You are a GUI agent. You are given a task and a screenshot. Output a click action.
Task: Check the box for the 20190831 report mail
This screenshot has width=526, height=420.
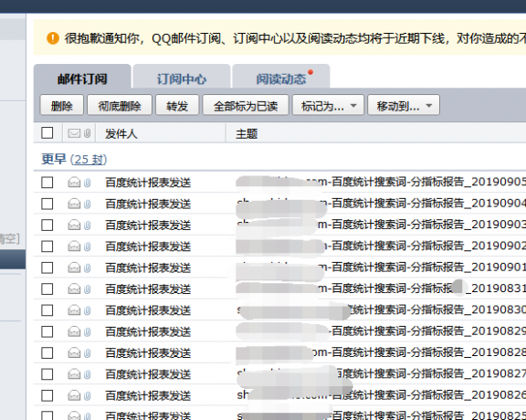tap(47, 289)
